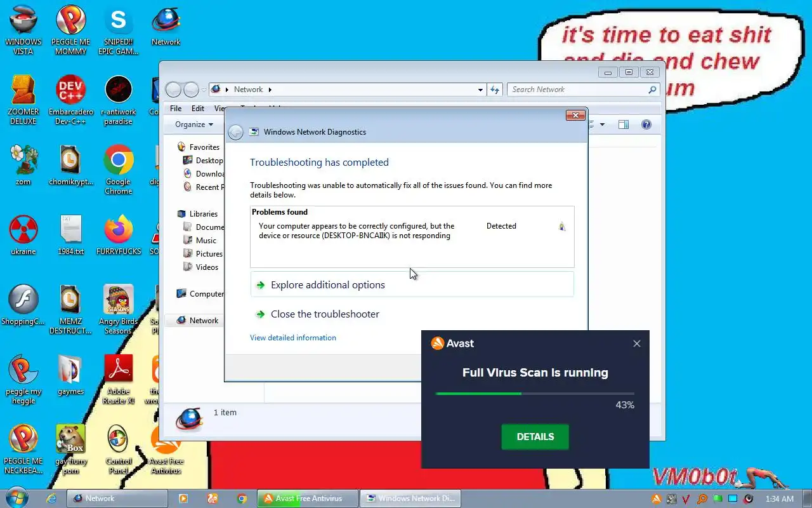Viewport: 812px width, 508px height.
Task: Open MEMZ DESTRUCT... desktop icon
Action: click(x=70, y=309)
